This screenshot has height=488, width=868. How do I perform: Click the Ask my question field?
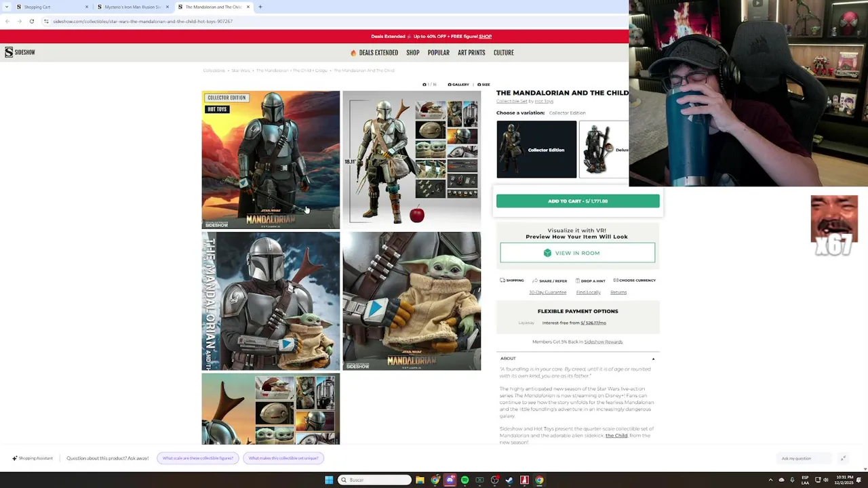coord(805,458)
